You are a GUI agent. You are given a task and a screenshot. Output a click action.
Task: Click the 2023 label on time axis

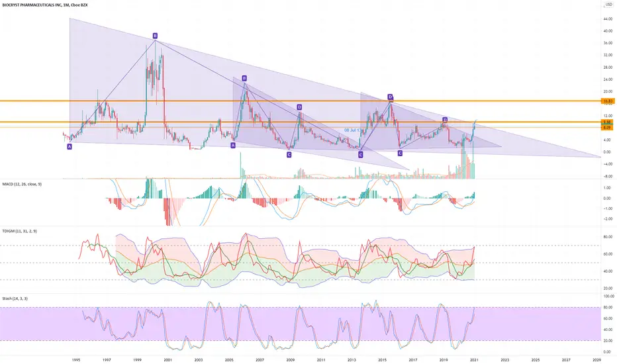coord(505,359)
